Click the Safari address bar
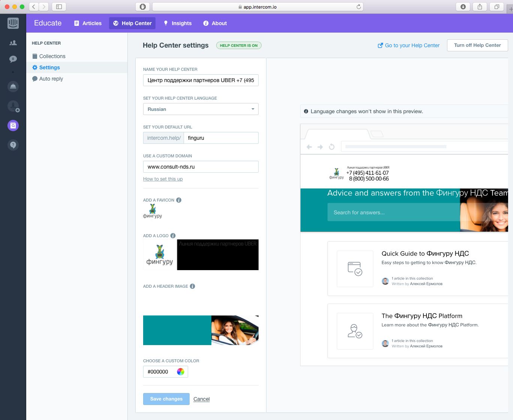Viewport: 513px width, 420px height. [x=257, y=7]
